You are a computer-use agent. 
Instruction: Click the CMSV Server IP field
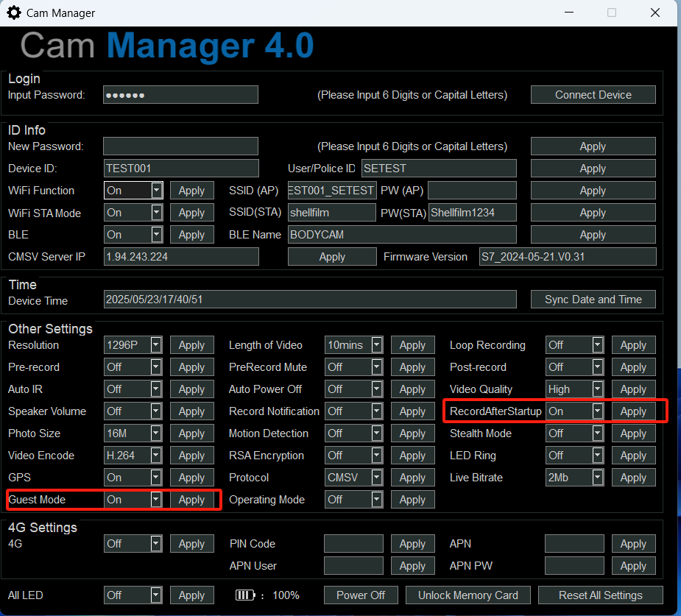[x=181, y=257]
